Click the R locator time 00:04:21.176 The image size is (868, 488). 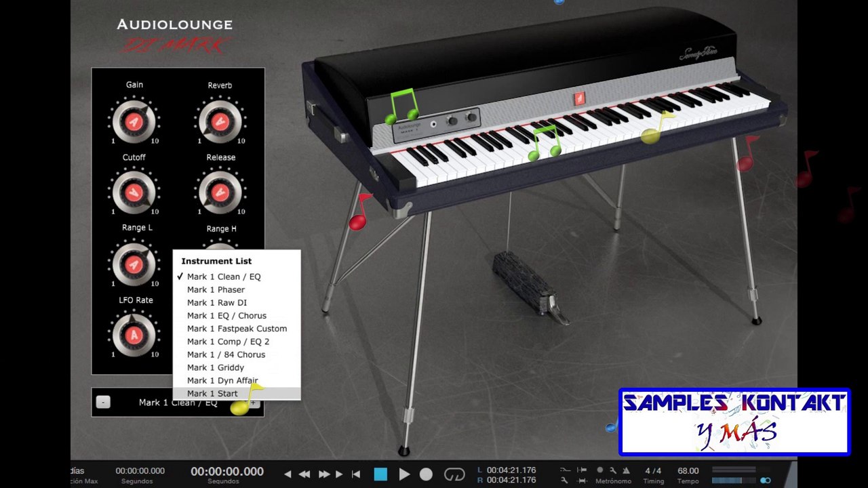click(511, 481)
